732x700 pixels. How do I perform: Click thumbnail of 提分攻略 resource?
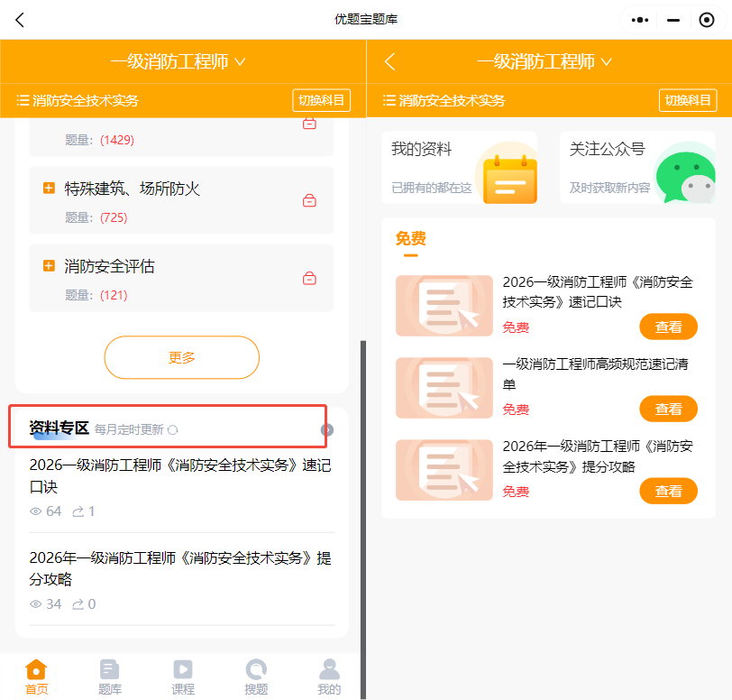[x=444, y=470]
